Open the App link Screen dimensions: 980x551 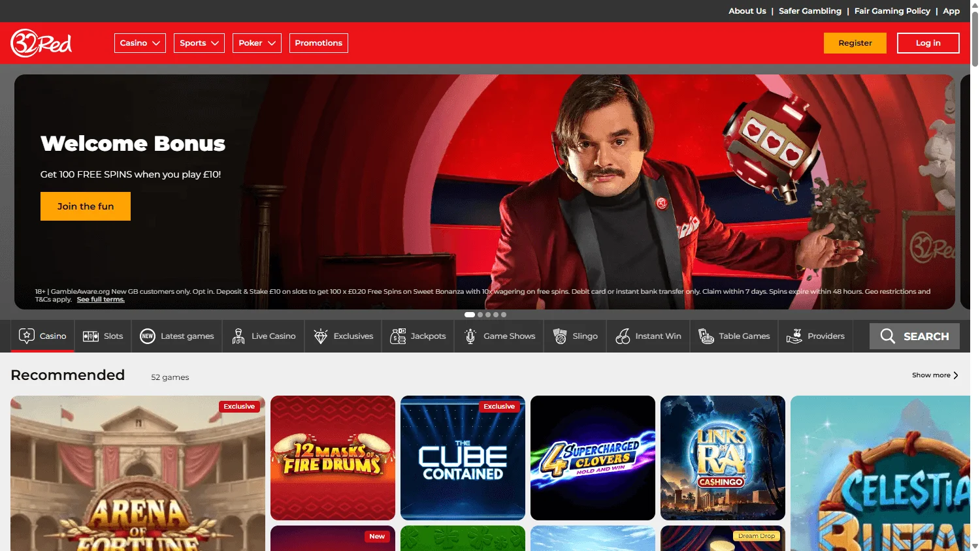pyautogui.click(x=951, y=11)
